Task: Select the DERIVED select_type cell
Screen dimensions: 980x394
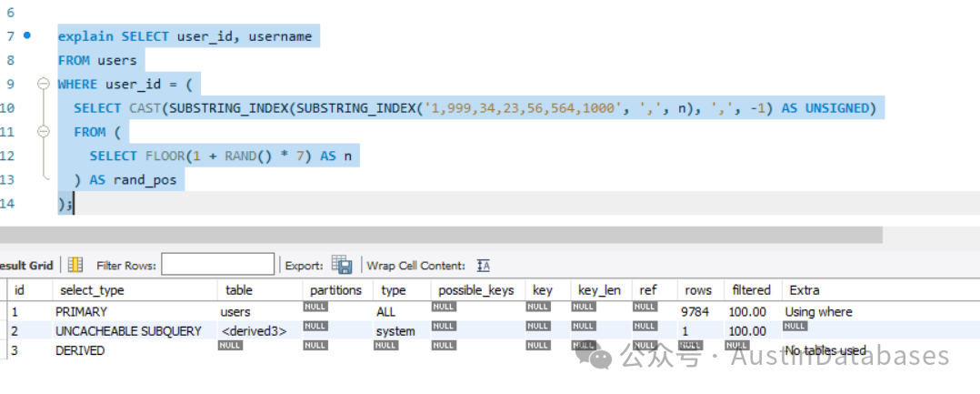Action: pyautogui.click(x=80, y=350)
